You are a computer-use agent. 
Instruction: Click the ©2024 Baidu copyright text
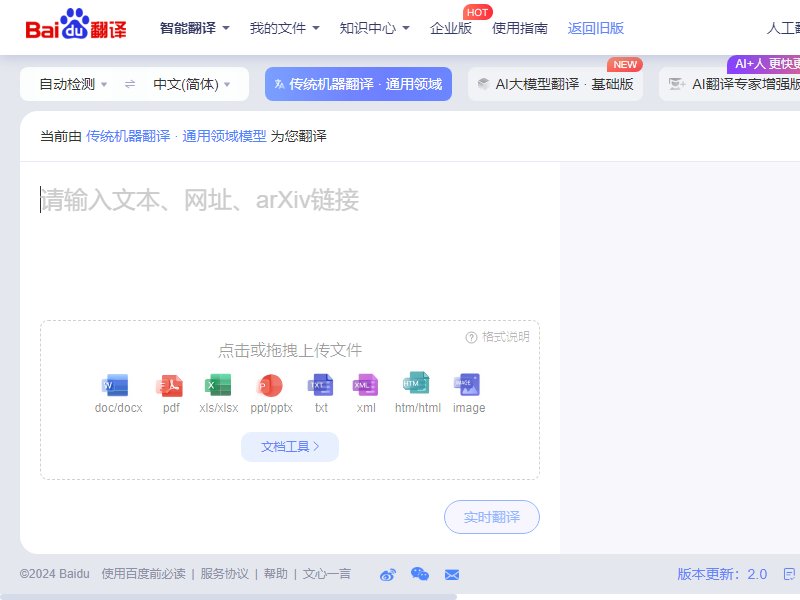tap(55, 574)
